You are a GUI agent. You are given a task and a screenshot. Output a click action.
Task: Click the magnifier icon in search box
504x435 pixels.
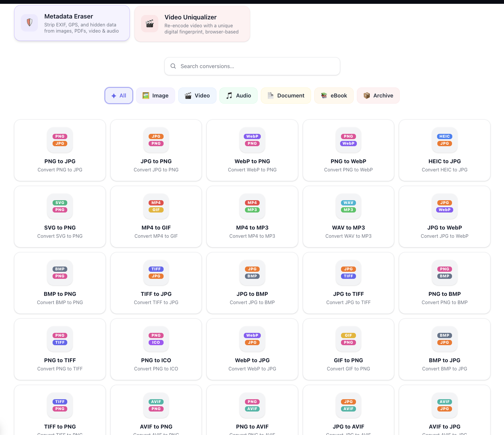173,66
